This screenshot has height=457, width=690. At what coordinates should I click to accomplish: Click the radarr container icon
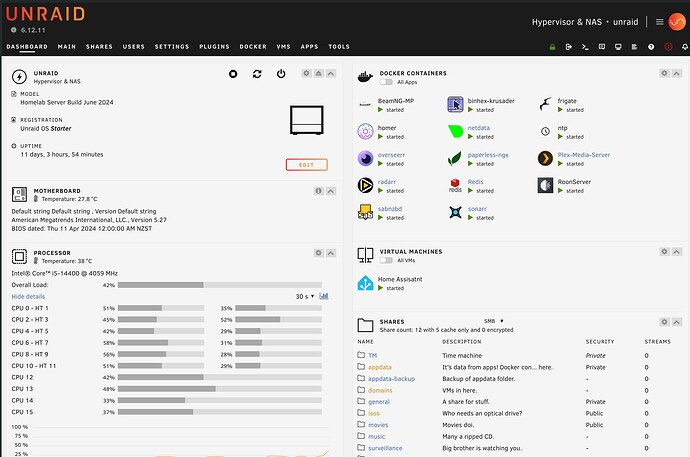click(365, 185)
